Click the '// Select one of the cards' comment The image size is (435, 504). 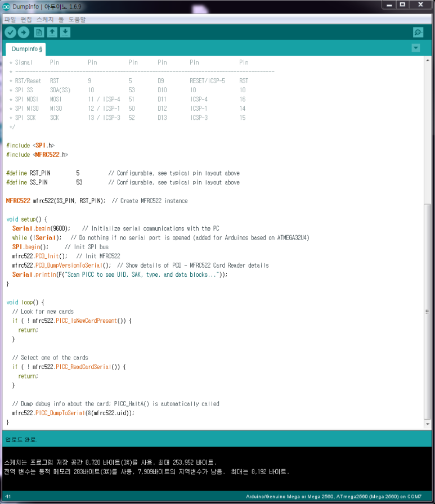pyautogui.click(x=50, y=357)
